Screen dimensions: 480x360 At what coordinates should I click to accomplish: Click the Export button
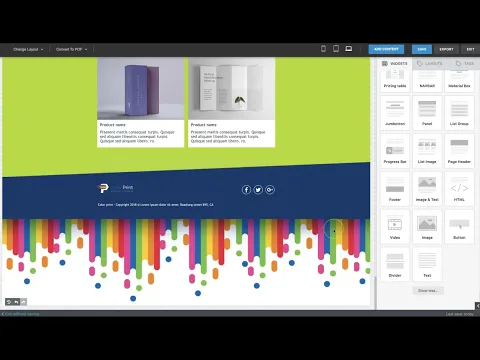(446, 49)
